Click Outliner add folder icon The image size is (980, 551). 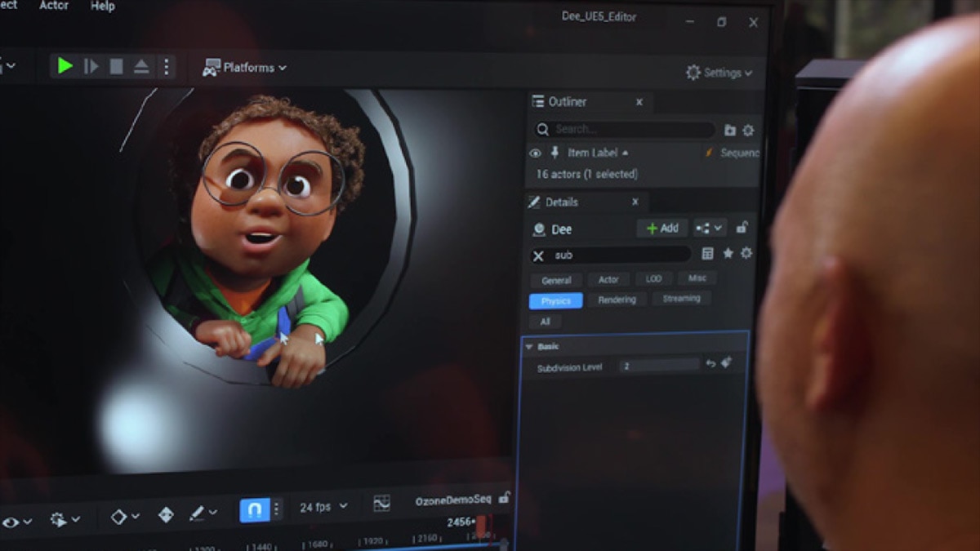730,130
